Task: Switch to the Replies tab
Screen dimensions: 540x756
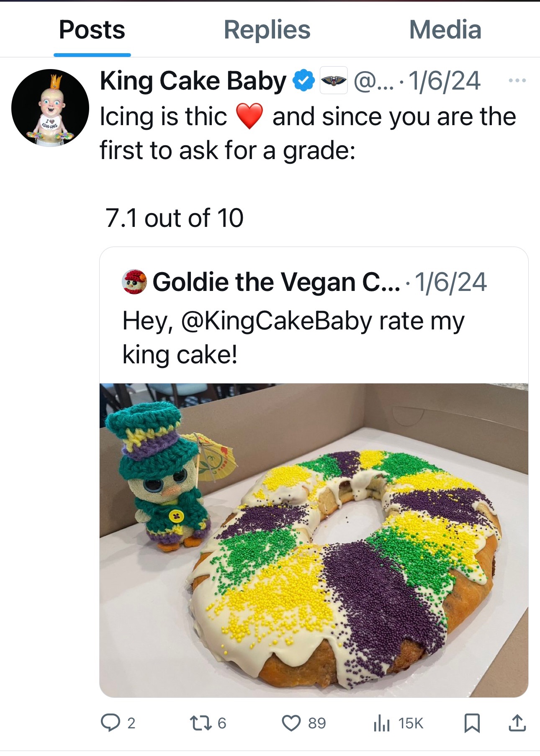Action: [x=267, y=30]
